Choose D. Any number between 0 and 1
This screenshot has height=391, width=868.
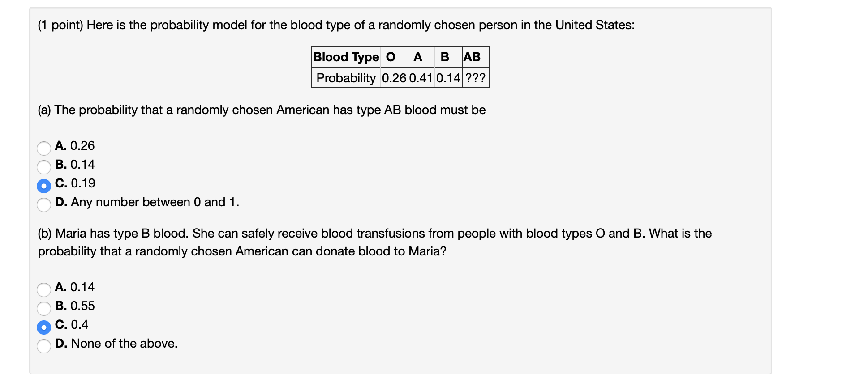[x=43, y=205]
